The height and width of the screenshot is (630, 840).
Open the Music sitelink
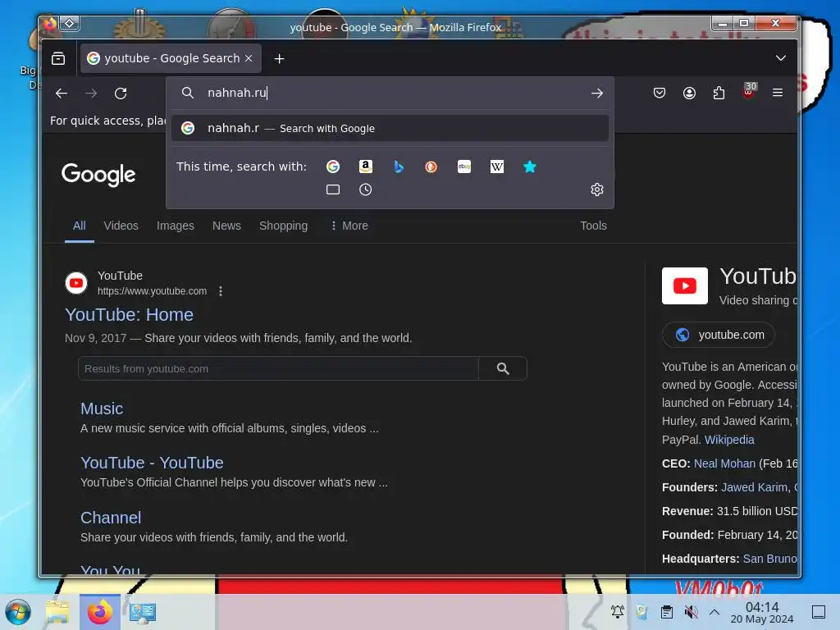click(102, 409)
